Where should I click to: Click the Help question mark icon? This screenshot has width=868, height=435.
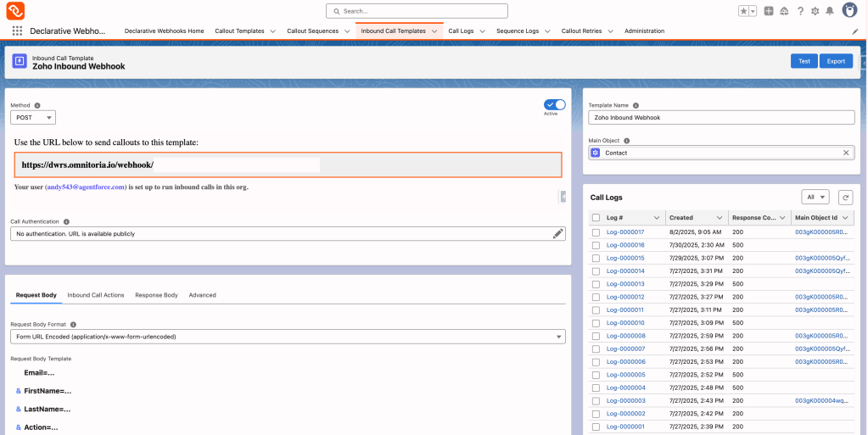pos(799,11)
